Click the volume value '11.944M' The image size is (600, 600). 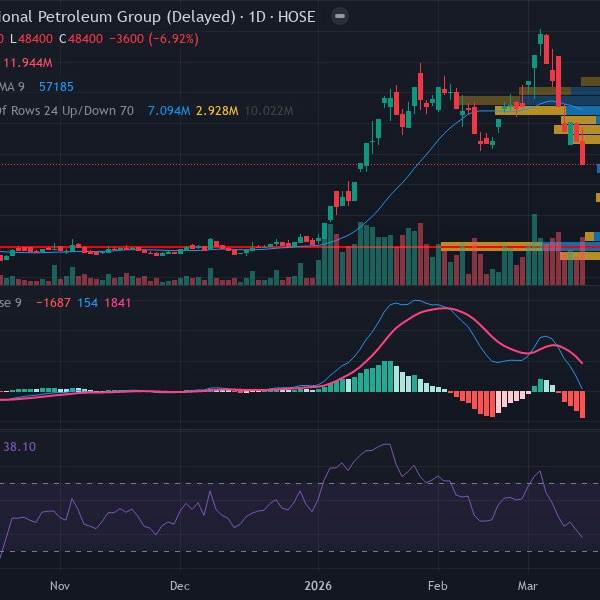(x=28, y=63)
